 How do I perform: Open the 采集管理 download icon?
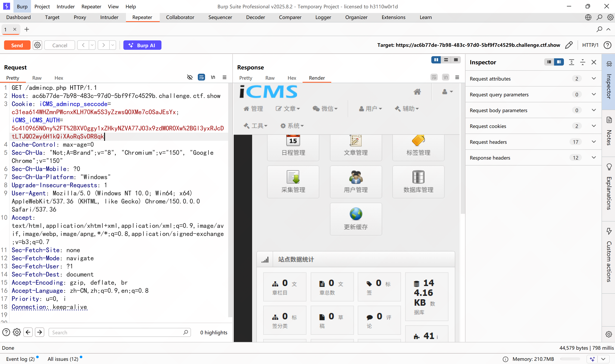(x=293, y=177)
